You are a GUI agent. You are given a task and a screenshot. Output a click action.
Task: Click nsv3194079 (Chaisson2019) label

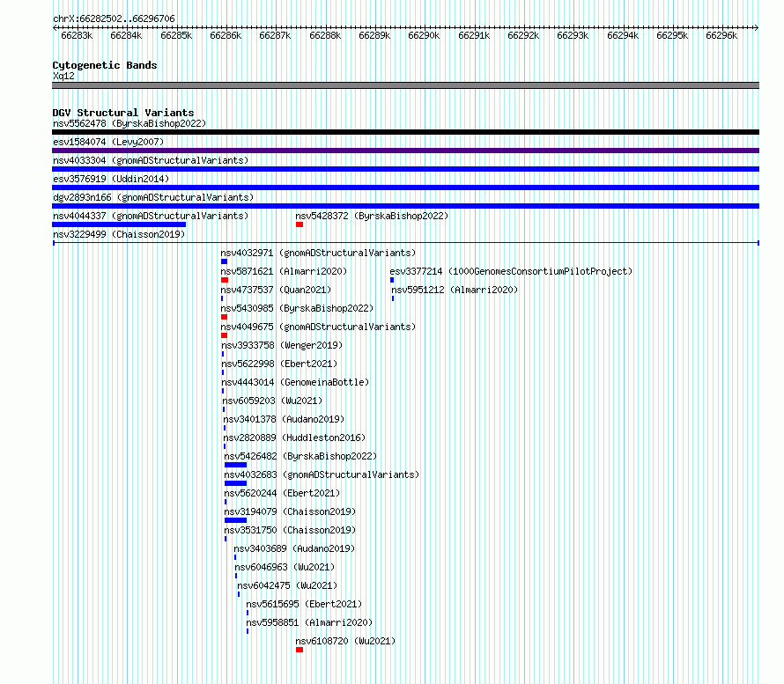291,511
